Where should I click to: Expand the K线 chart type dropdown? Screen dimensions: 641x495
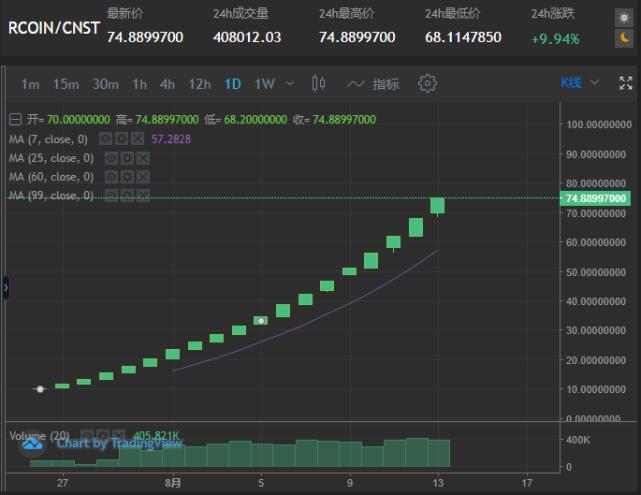click(580, 83)
